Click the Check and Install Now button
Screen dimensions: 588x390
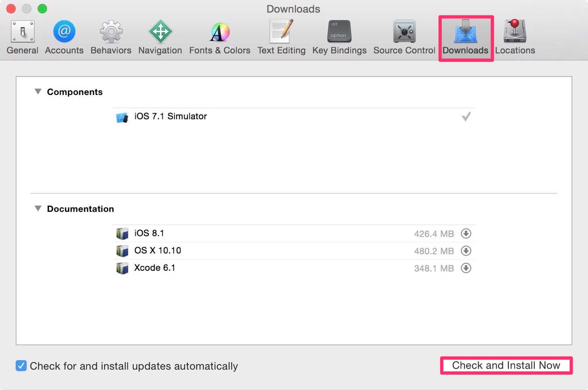(506, 365)
